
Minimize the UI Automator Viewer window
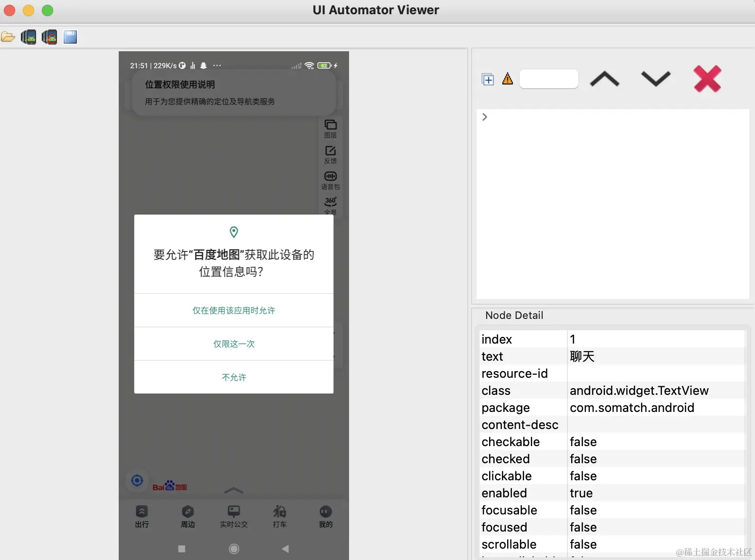pos(28,10)
